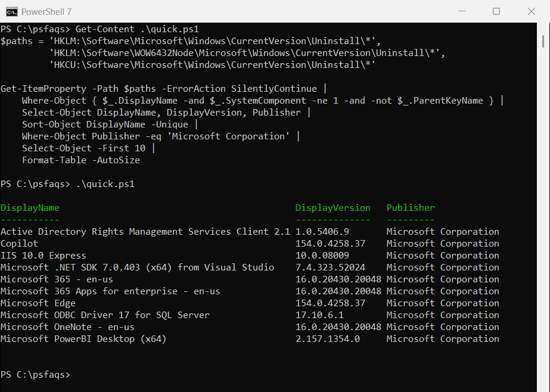This screenshot has width=550, height=392.
Task: Click 'Microsoft ODBC Driver 17 for SQL Server'
Action: [105, 315]
